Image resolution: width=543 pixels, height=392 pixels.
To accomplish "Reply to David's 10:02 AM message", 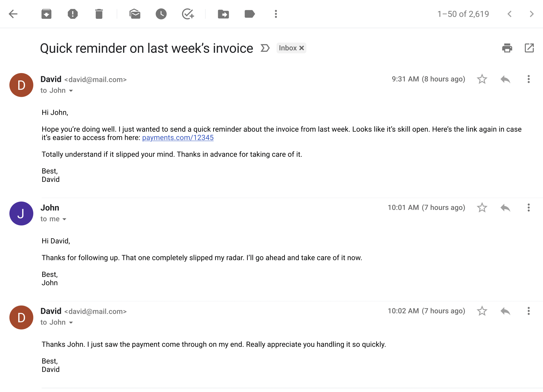I will pyautogui.click(x=505, y=311).
